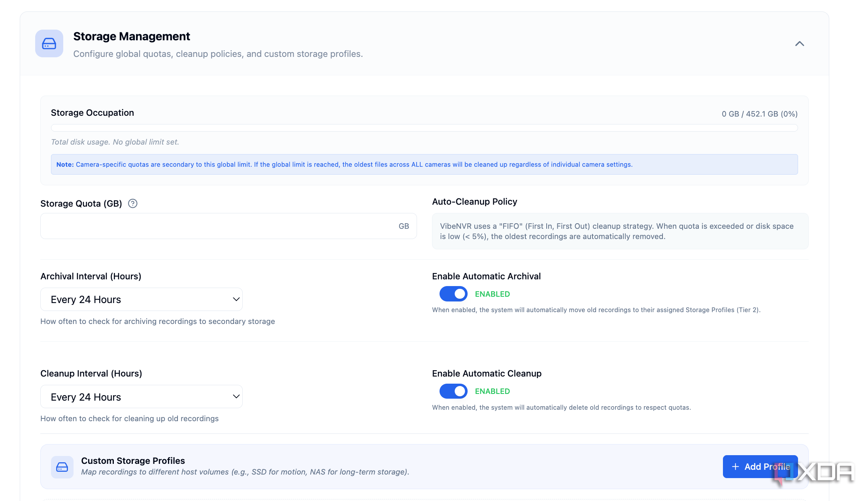Screen dimensions: 868x501
Task: Click the 'Total disk usage. No global limit set.' text
Action: [115, 142]
